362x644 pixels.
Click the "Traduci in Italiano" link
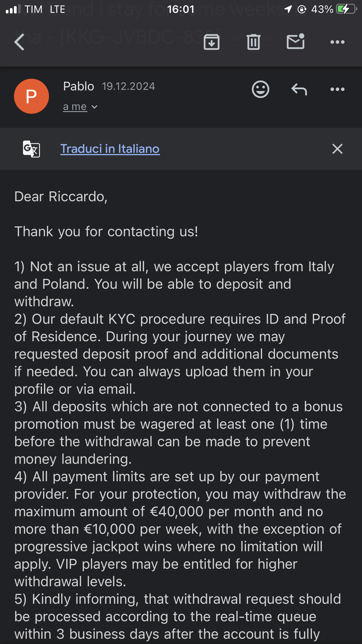(110, 149)
